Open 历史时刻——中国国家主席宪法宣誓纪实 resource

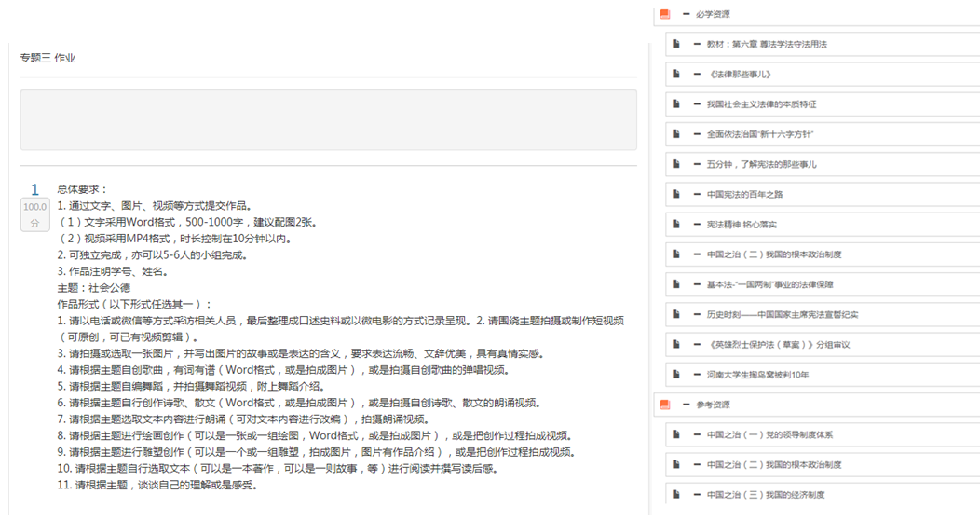(x=783, y=314)
